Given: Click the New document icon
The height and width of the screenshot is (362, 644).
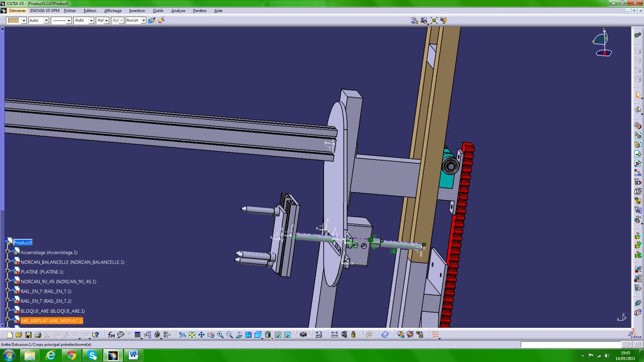Looking at the screenshot, I should coord(10,335).
